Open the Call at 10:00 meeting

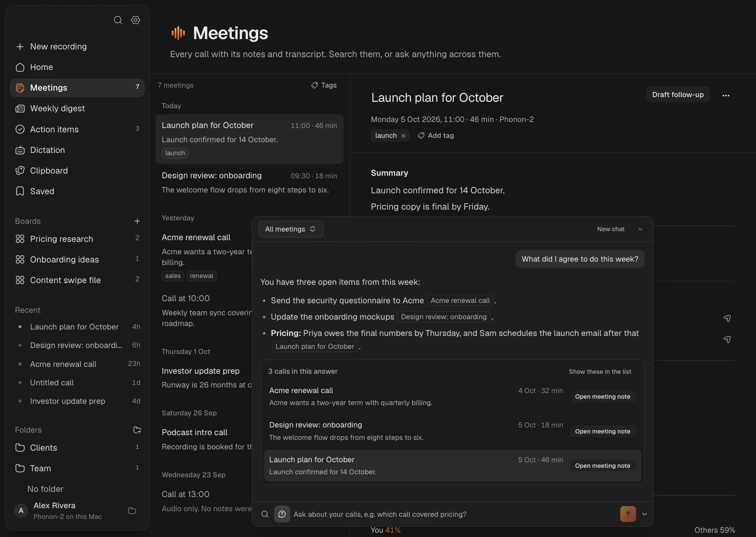tap(204, 310)
